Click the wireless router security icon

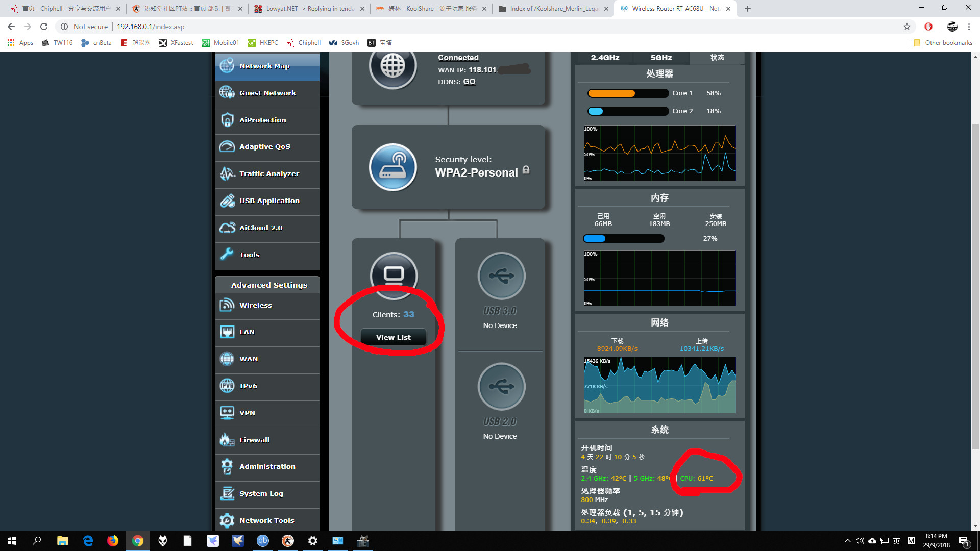393,168
